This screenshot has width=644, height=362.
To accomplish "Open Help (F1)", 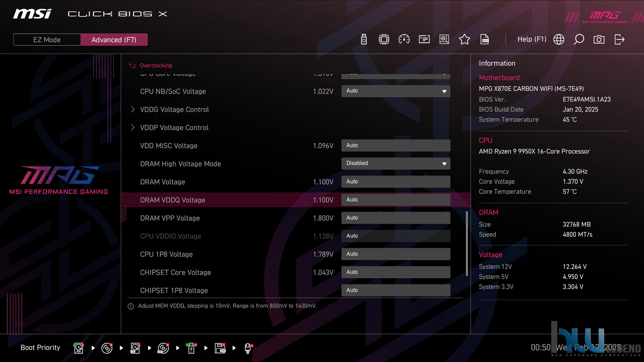I will pos(532,39).
